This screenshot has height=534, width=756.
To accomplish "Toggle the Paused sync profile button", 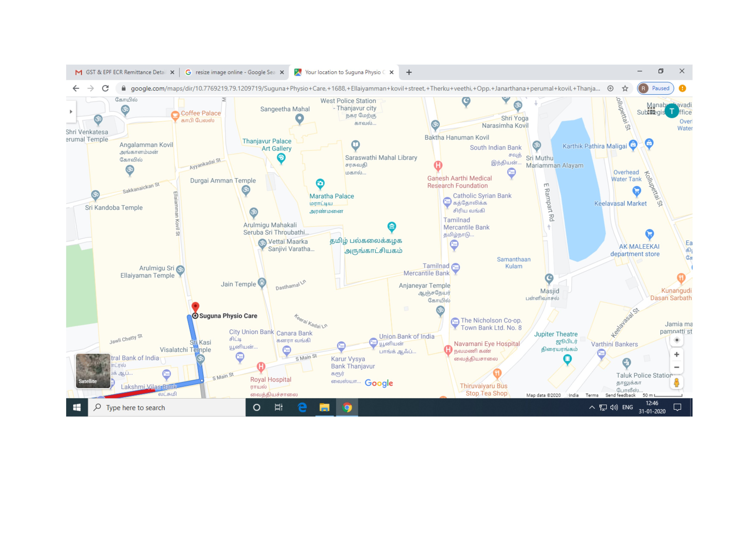I will tap(655, 88).
